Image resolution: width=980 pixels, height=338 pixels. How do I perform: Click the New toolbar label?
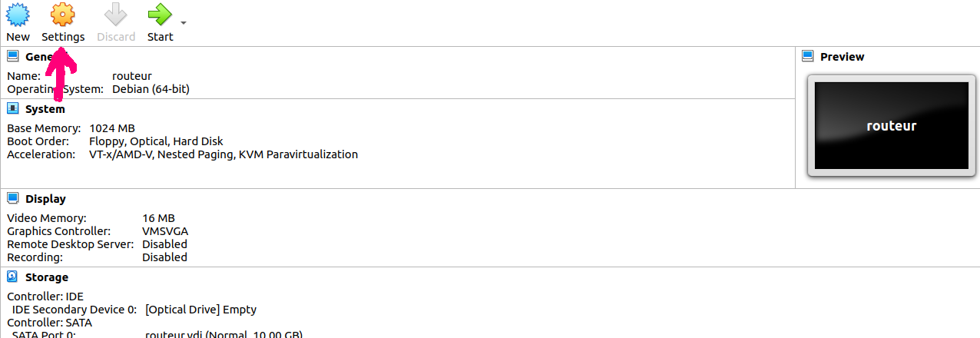(x=18, y=37)
